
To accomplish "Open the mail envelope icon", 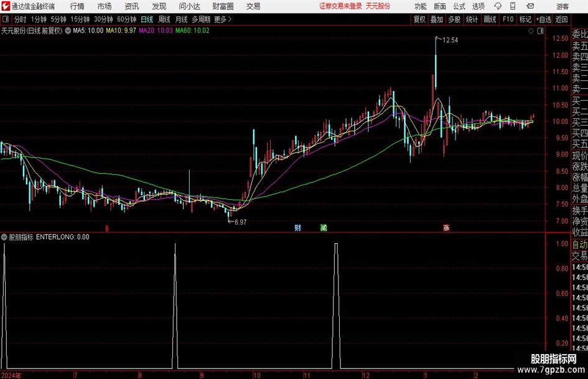I will (x=530, y=6).
